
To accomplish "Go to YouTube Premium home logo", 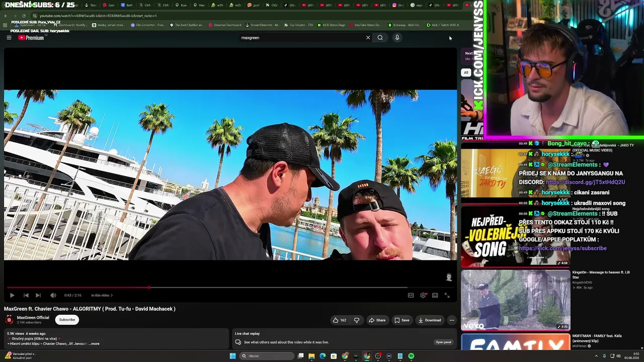I will pyautogui.click(x=31, y=38).
